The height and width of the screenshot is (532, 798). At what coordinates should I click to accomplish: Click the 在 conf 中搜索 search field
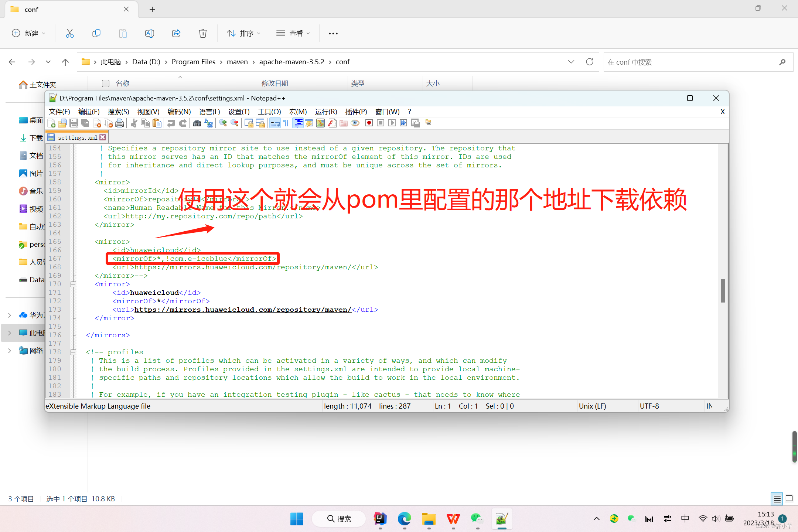(x=698, y=62)
